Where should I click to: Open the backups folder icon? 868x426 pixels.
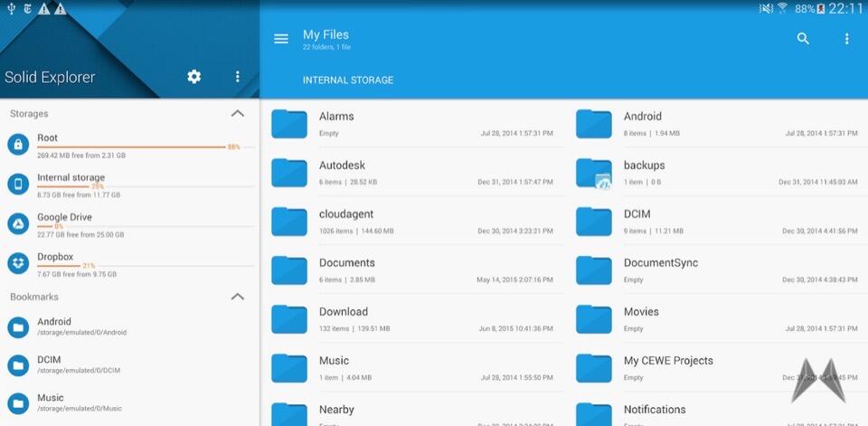pyautogui.click(x=593, y=173)
